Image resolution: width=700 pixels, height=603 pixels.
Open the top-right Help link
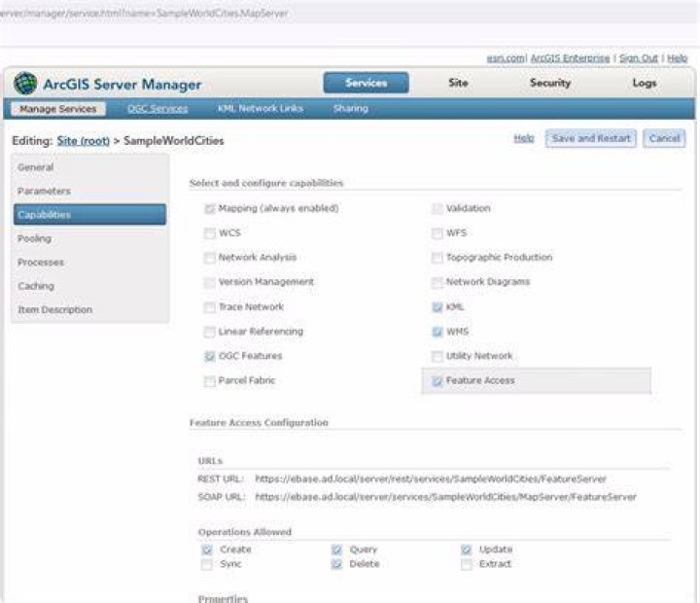pos(678,58)
